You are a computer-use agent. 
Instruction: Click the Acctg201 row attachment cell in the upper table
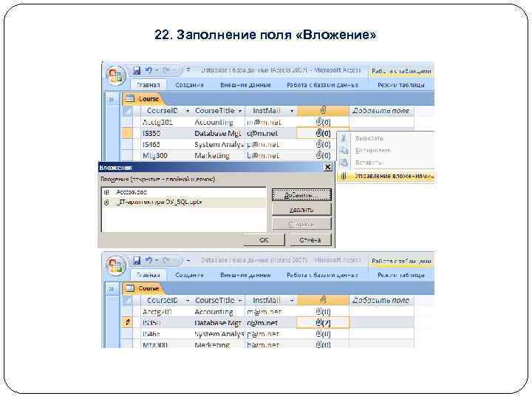click(323, 122)
